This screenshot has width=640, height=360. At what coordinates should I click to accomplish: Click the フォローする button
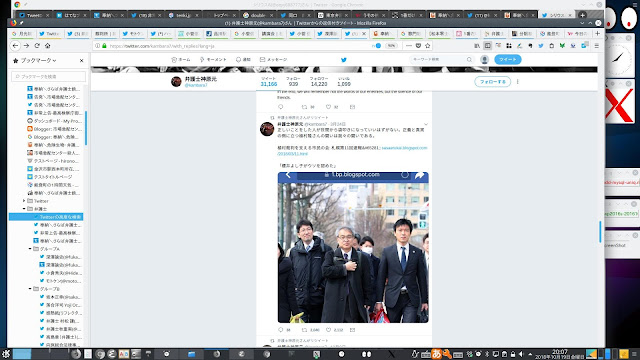493,82
